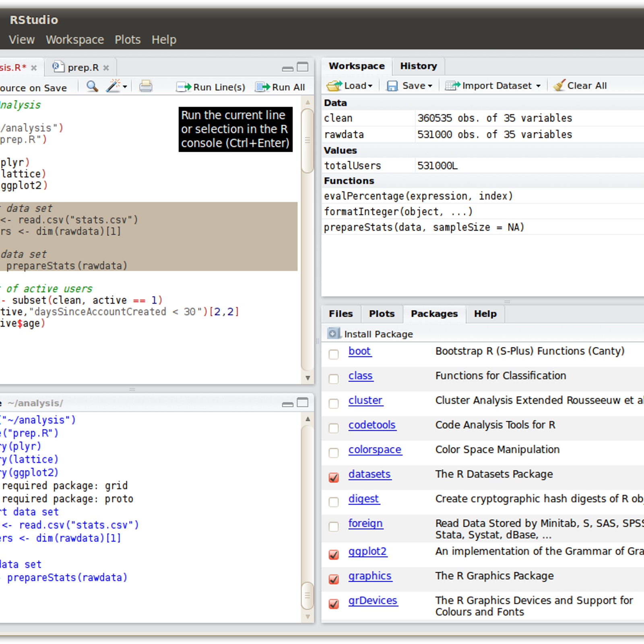Screen dimensions: 644x644
Task: Minimize the console pane
Action: tap(287, 404)
